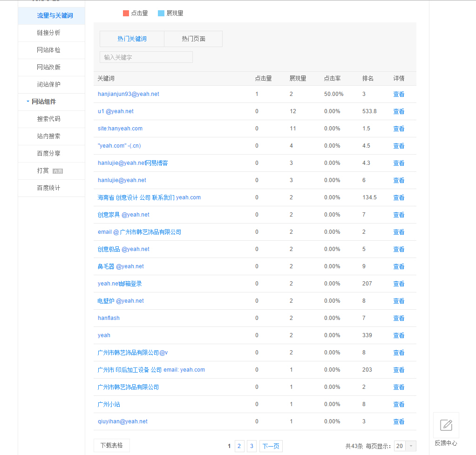
Task: Click the 输入关键字 search field
Action: click(x=146, y=57)
